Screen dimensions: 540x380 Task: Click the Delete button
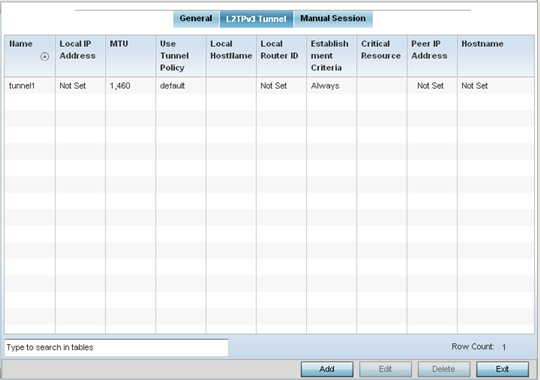444,369
